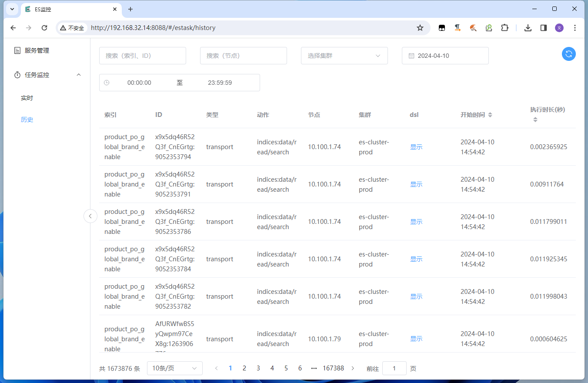Jump to last page 167388
This screenshot has width=588, height=383.
pos(333,368)
